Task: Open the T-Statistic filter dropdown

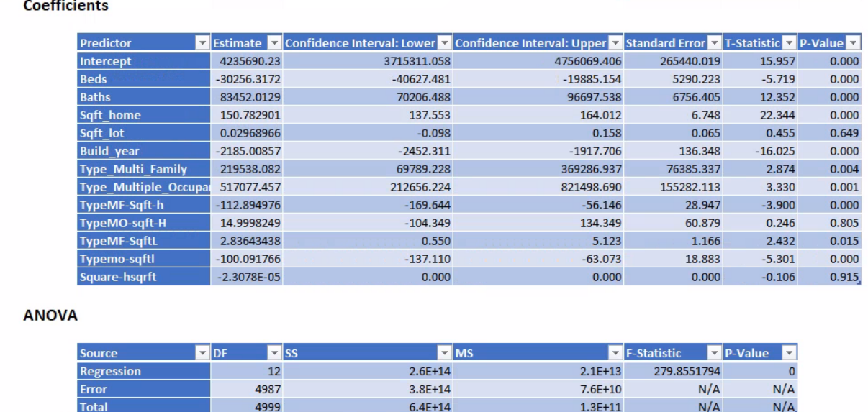Action: click(x=789, y=43)
